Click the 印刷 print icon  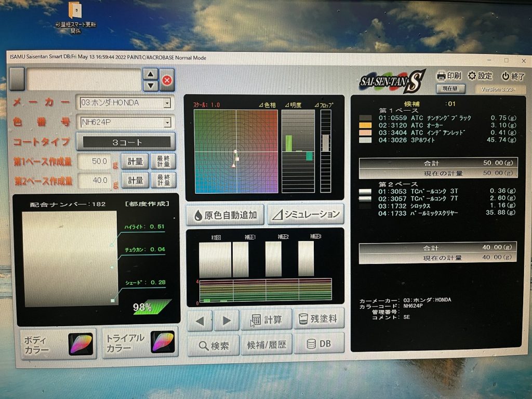point(441,76)
